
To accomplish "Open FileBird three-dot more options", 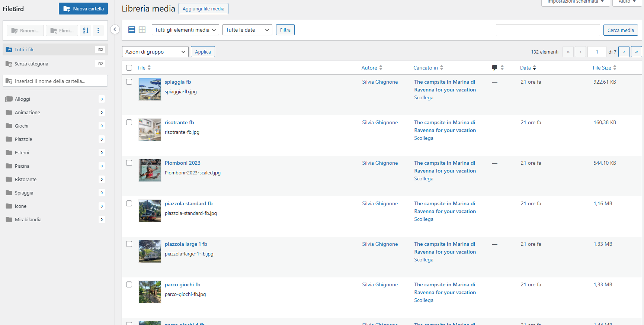I will click(98, 30).
